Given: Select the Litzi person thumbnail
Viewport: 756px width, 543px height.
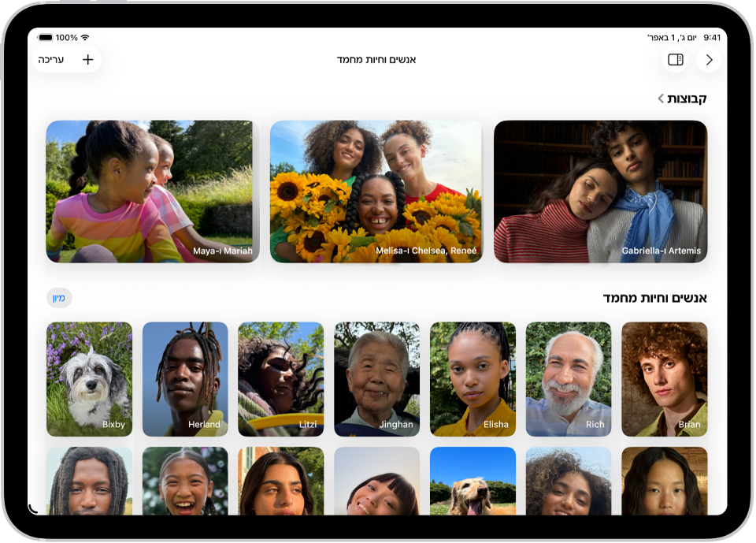Looking at the screenshot, I should tap(281, 379).
